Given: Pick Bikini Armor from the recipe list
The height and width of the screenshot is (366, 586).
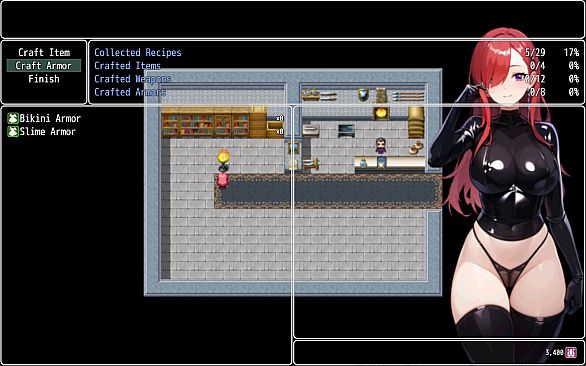Looking at the screenshot, I should point(50,119).
